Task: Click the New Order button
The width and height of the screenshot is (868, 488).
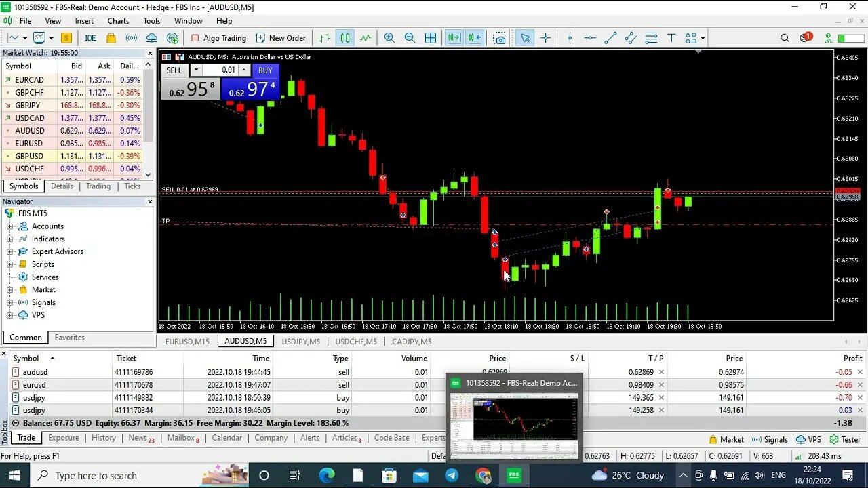Action: (281, 38)
